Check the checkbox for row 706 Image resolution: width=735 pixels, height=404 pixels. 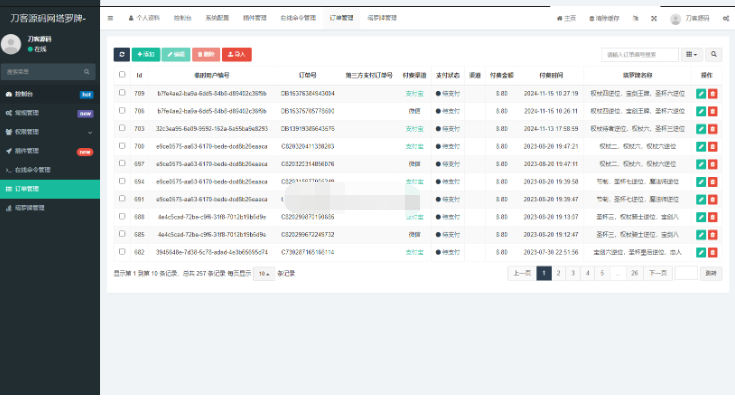[122, 111]
